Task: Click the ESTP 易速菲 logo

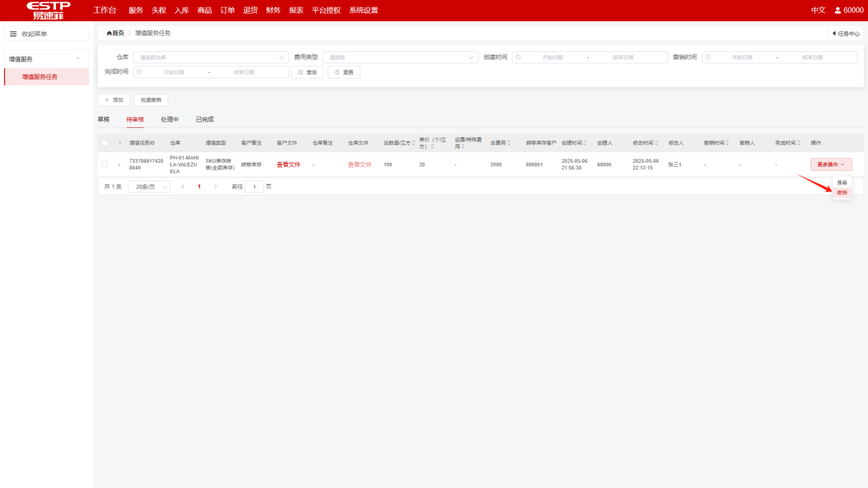Action: click(48, 10)
